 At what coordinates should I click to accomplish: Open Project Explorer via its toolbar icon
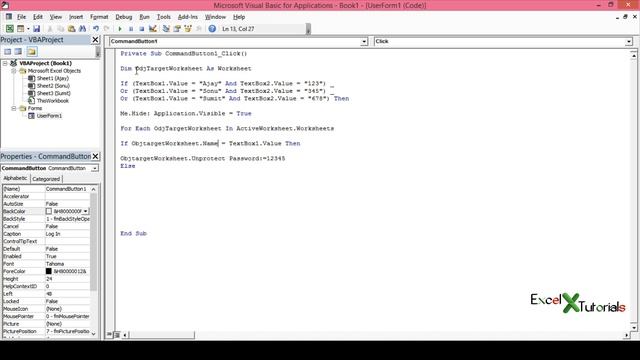(x=166, y=29)
